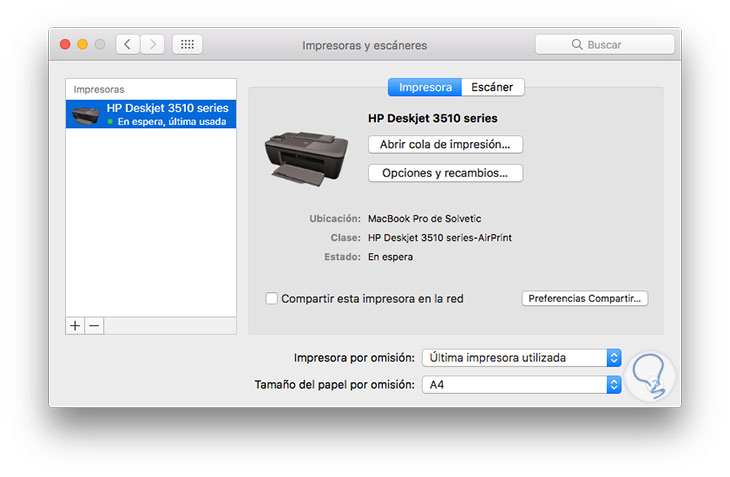The height and width of the screenshot is (477, 730).
Task: Add a printer with the plus button
Action: [75, 326]
